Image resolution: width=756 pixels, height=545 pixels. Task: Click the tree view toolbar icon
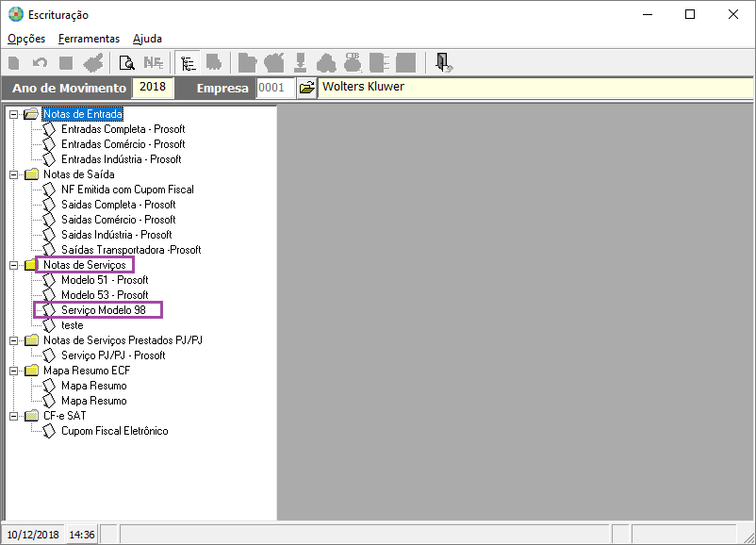tap(188, 63)
